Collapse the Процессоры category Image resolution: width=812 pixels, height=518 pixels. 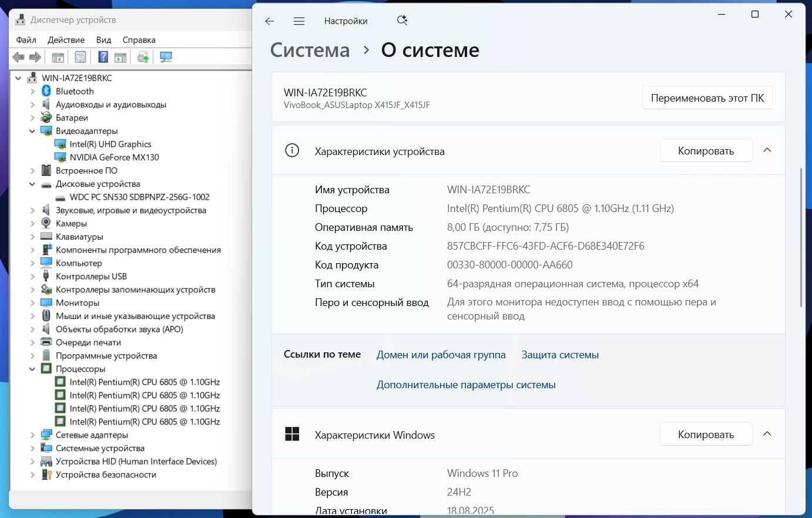[32, 369]
